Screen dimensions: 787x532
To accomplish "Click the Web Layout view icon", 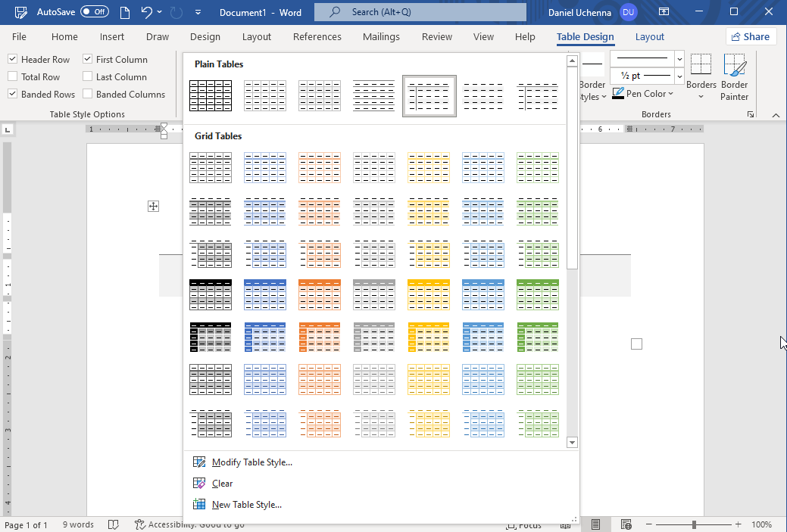I will point(626,524).
